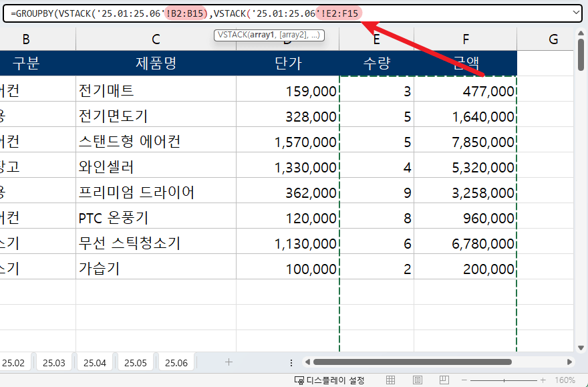
Task: Select amount cell 3,258,000
Action: coord(465,190)
